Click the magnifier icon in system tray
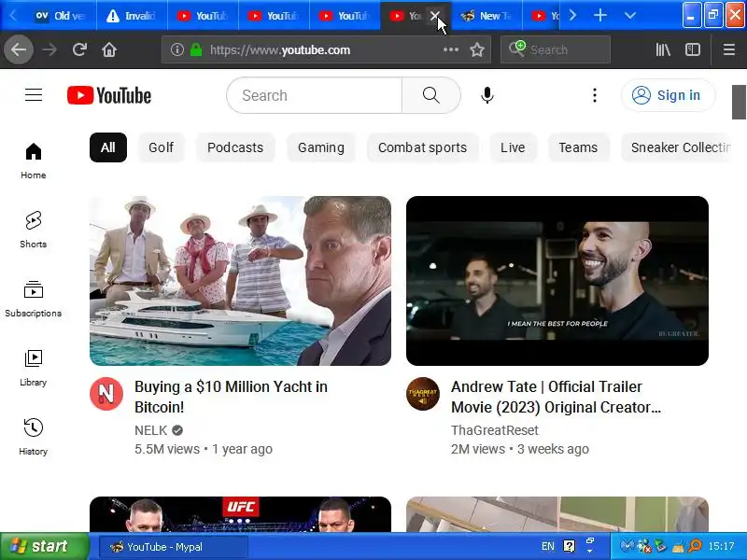The width and height of the screenshot is (747, 560). [x=695, y=546]
